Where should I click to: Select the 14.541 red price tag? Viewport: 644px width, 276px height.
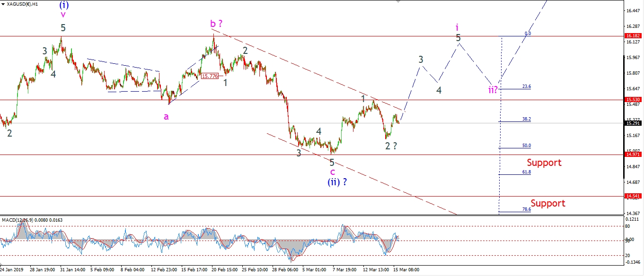633,196
